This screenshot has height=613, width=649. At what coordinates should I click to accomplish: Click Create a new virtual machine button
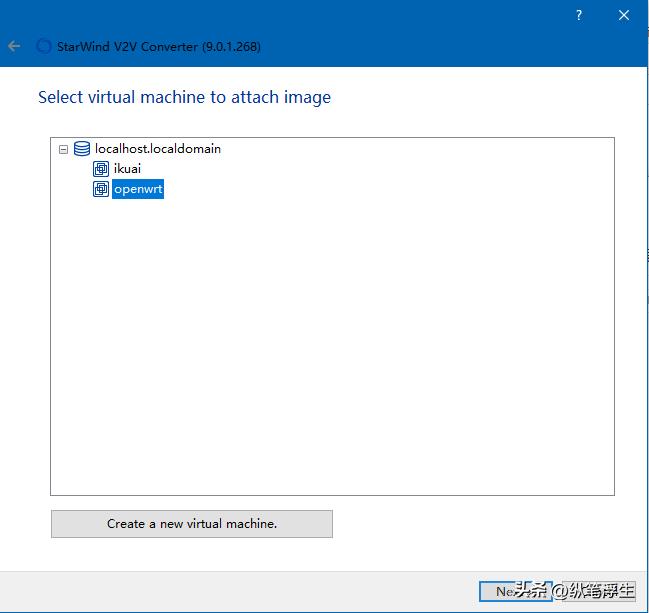pyautogui.click(x=192, y=524)
